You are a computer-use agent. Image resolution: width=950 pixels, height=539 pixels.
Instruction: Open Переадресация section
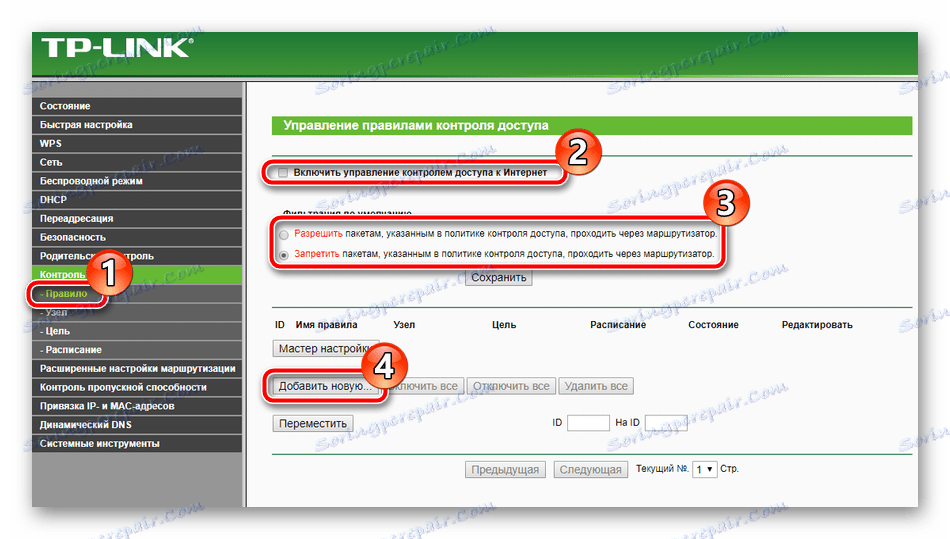click(137, 219)
